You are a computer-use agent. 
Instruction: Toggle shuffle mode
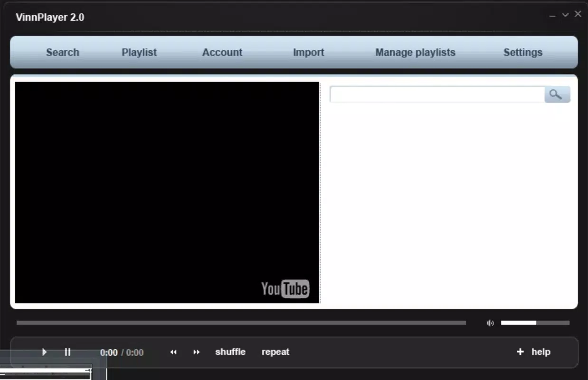(230, 352)
